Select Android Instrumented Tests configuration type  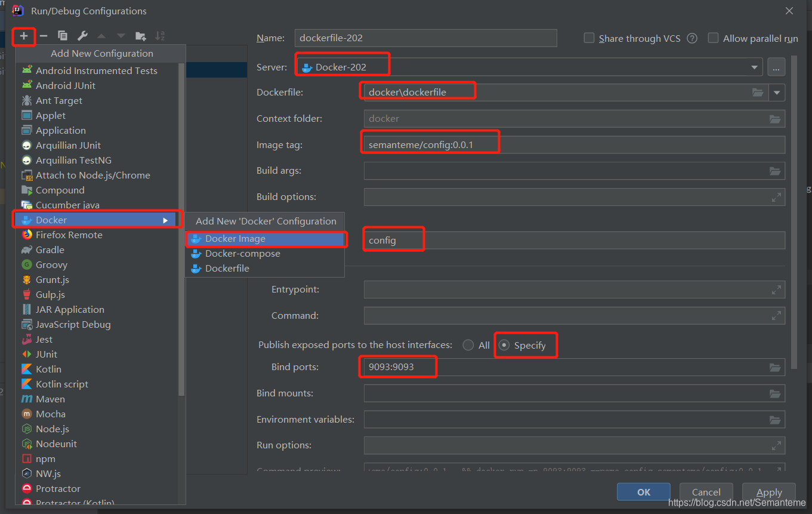point(97,70)
